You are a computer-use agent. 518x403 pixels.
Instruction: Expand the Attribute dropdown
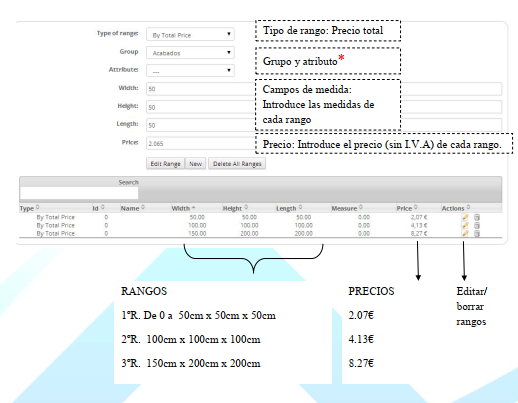click(190, 71)
